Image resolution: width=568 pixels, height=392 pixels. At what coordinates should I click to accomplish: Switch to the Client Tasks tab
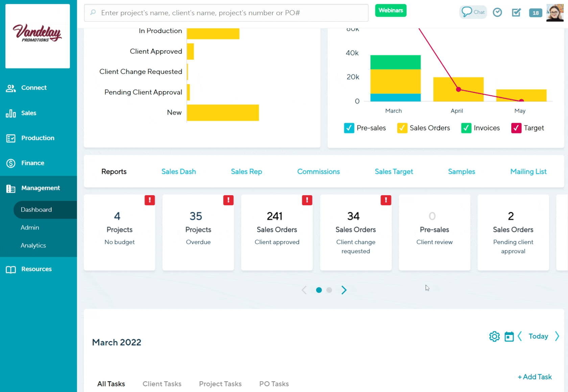(162, 384)
